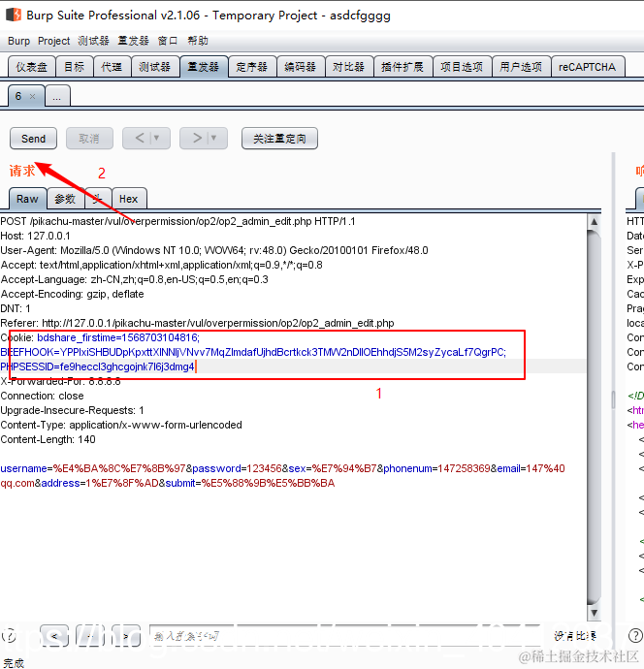This screenshot has width=644, height=669.
Task: Open the reCAPTCHA tab
Action: [587, 67]
